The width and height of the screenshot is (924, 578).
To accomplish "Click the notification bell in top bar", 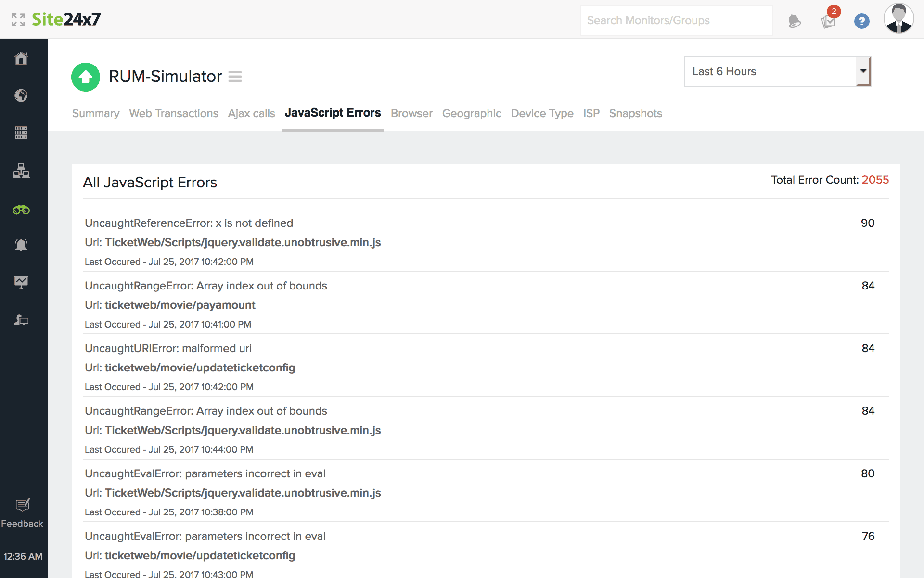I will (794, 20).
